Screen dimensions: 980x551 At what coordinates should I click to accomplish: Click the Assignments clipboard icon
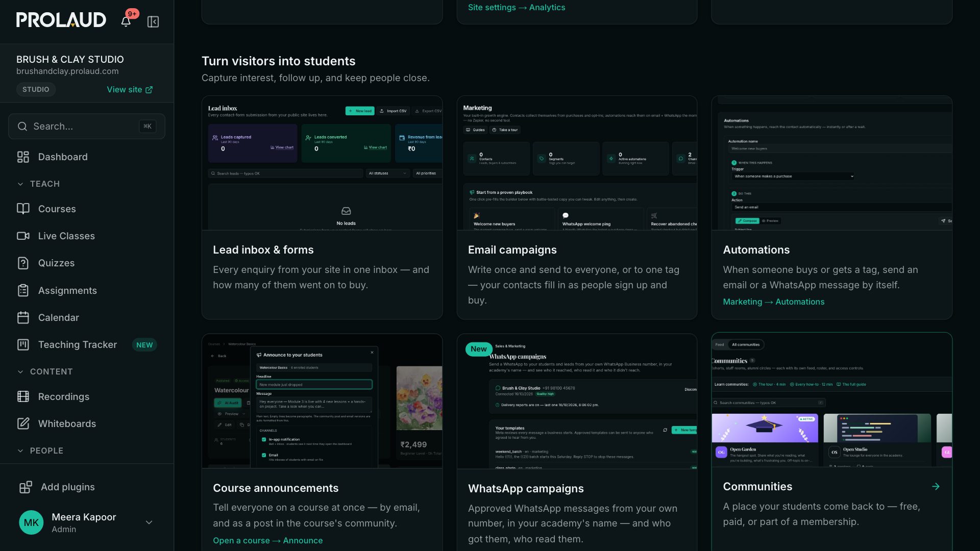pyautogui.click(x=23, y=290)
